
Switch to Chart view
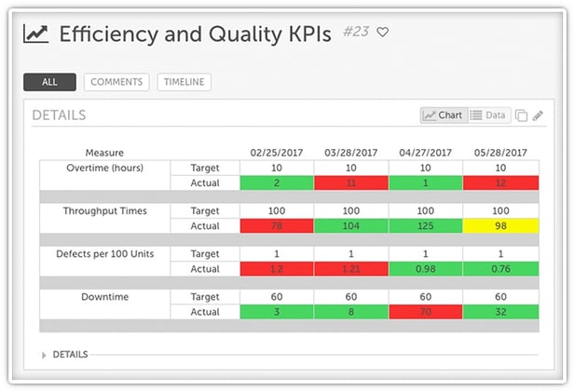coord(444,115)
